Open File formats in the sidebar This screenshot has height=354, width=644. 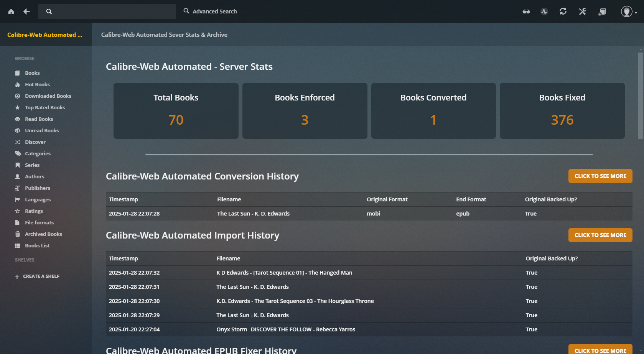[x=39, y=222]
